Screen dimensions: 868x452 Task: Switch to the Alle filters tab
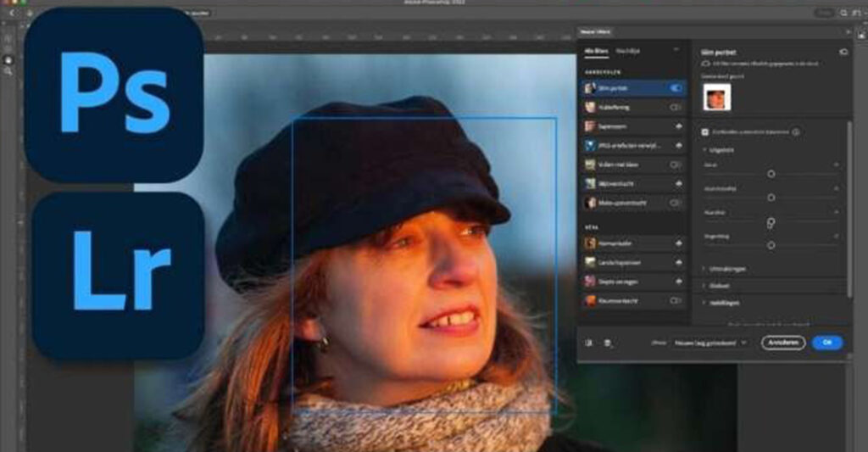point(596,51)
